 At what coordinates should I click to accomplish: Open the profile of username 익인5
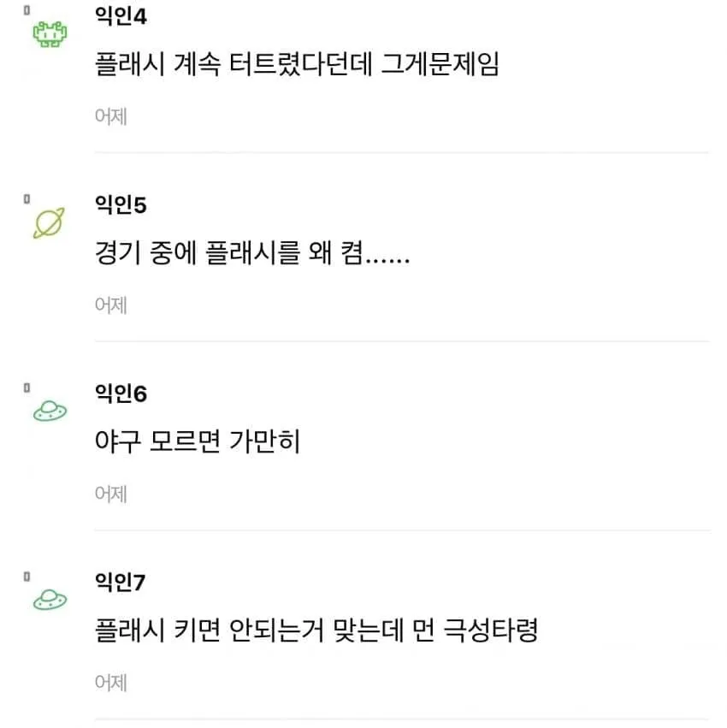(x=121, y=204)
